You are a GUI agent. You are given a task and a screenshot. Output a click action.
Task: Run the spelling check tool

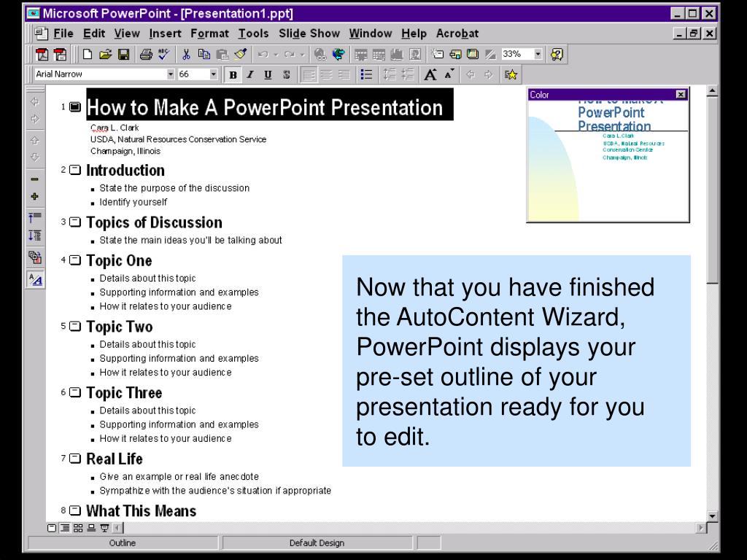tap(163, 54)
